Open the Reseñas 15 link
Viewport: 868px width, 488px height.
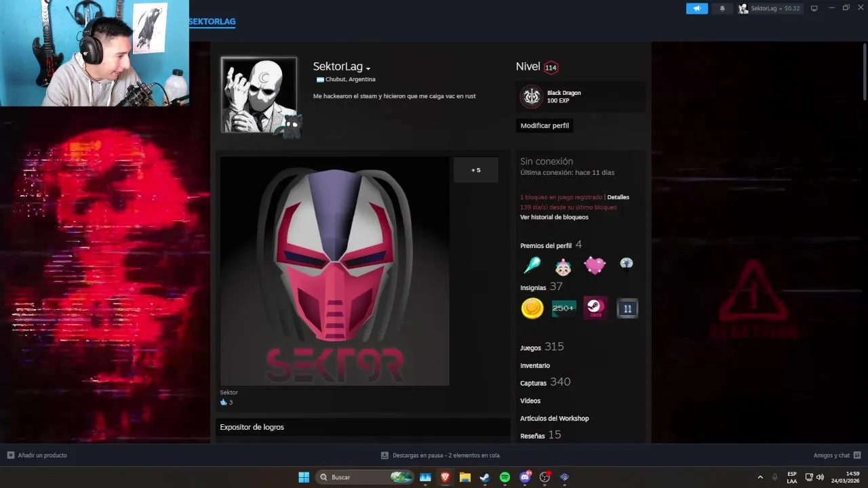click(540, 435)
